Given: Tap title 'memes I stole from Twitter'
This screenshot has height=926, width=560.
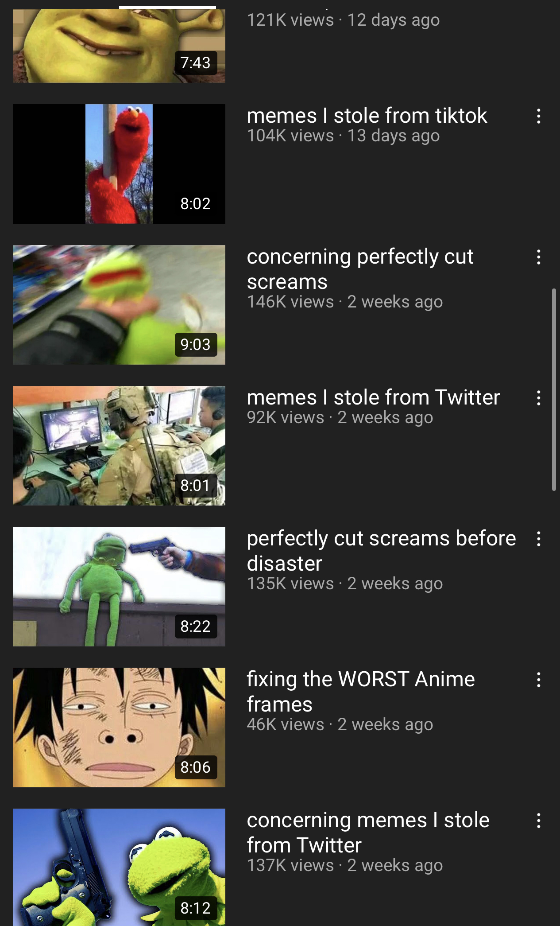Looking at the screenshot, I should tap(373, 397).
